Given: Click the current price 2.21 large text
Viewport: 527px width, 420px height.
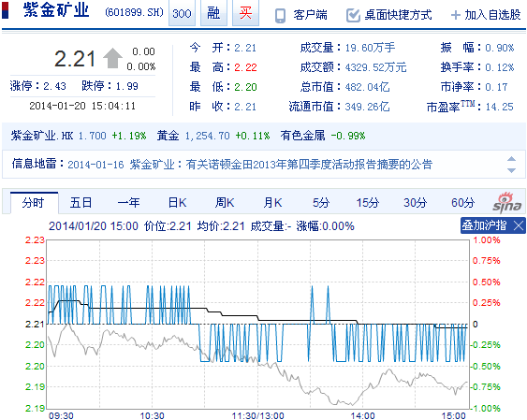Looking at the screenshot, I should pos(75,59).
